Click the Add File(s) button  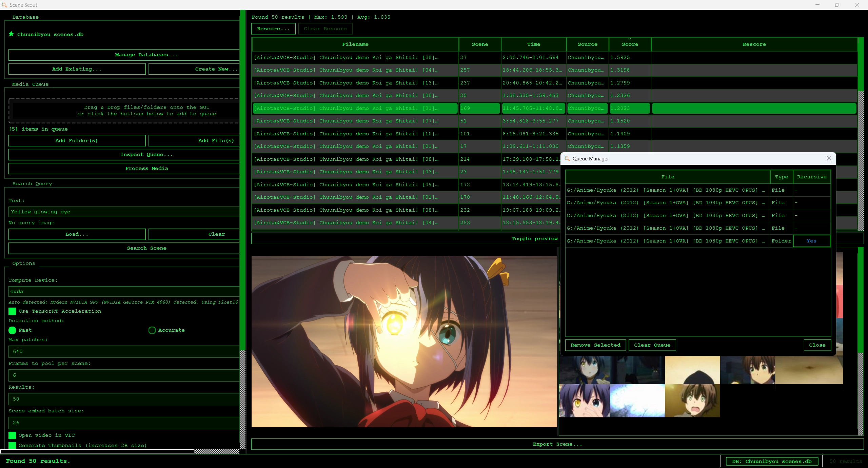pyautogui.click(x=194, y=140)
